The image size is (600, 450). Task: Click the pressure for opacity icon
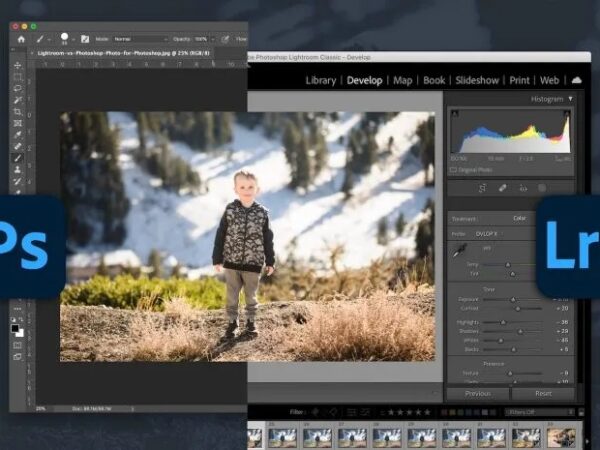(225, 39)
